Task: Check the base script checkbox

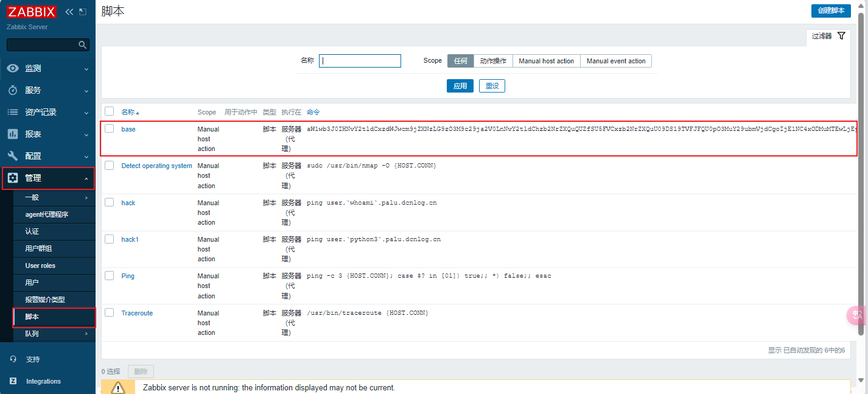Action: pyautogui.click(x=110, y=128)
